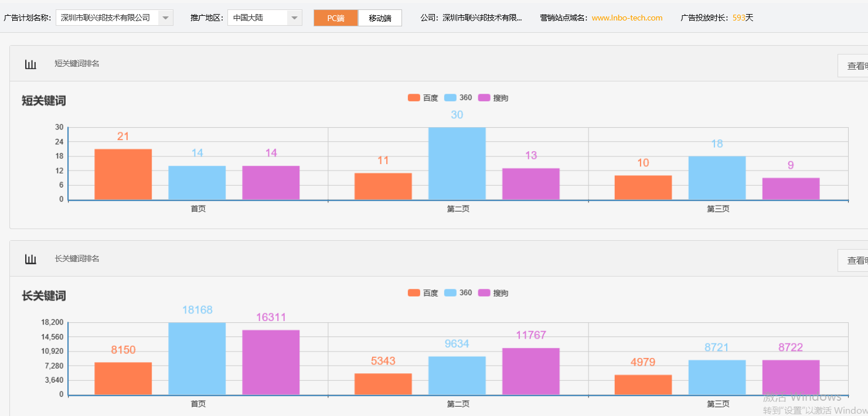Image resolution: width=868 pixels, height=416 pixels.
Task: Click the 查看 button in 短关键词排名 panel
Action: 853,66
